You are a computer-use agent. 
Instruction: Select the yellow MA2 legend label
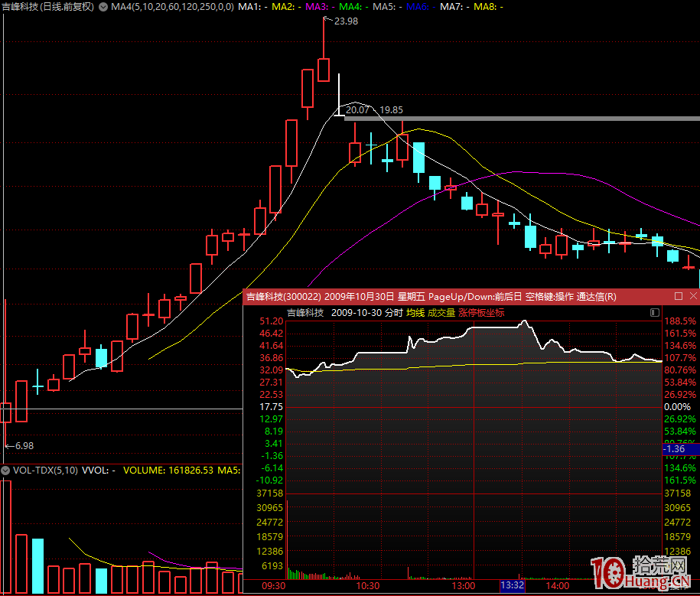pos(286,7)
